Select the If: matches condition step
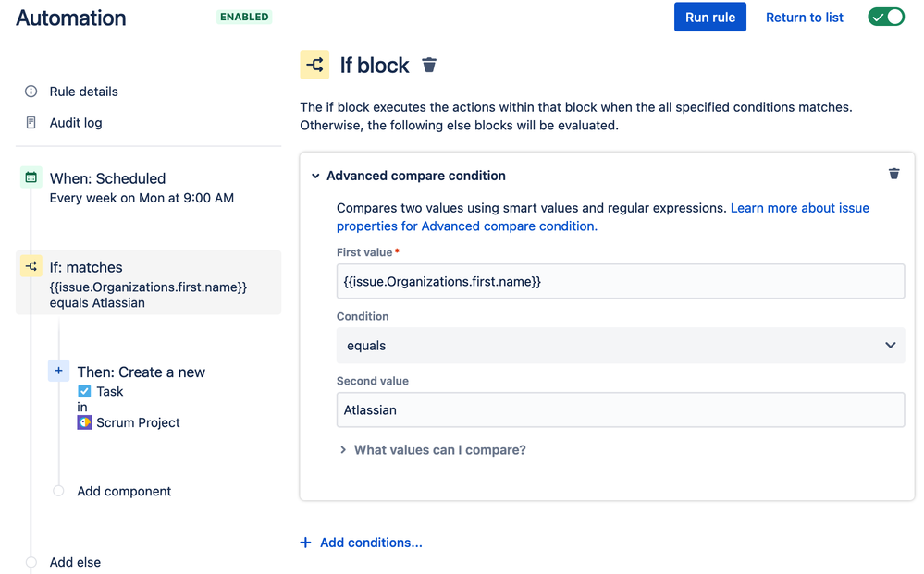This screenshot has width=924, height=574. (149, 283)
